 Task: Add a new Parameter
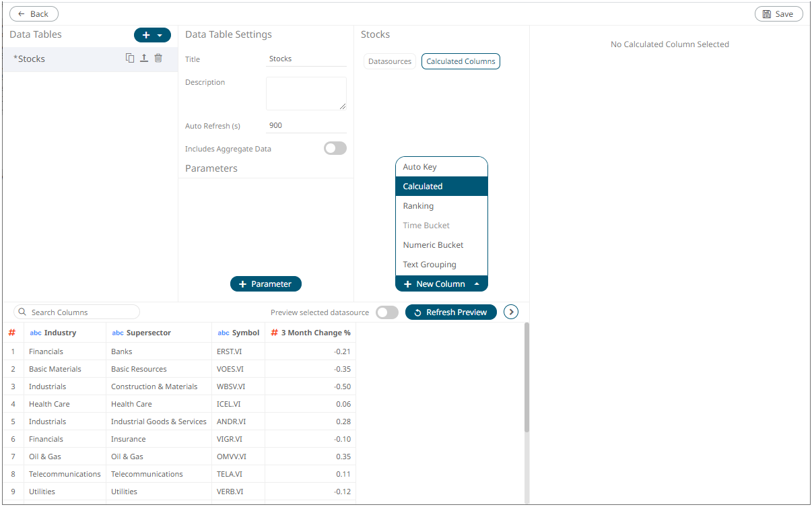[x=266, y=284]
